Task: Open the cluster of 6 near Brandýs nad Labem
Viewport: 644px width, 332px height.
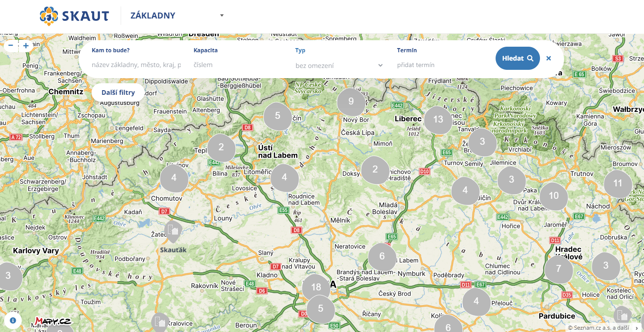Action: (382, 257)
